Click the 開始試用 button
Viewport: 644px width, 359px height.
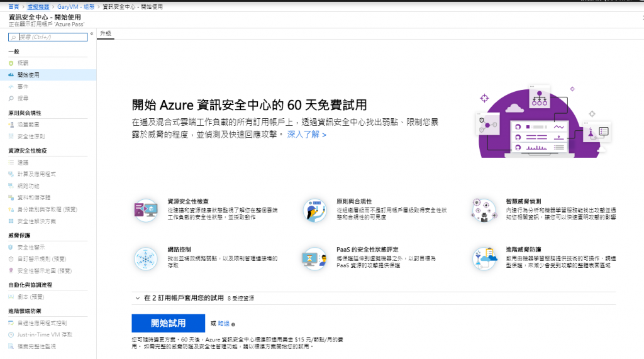pyautogui.click(x=169, y=323)
